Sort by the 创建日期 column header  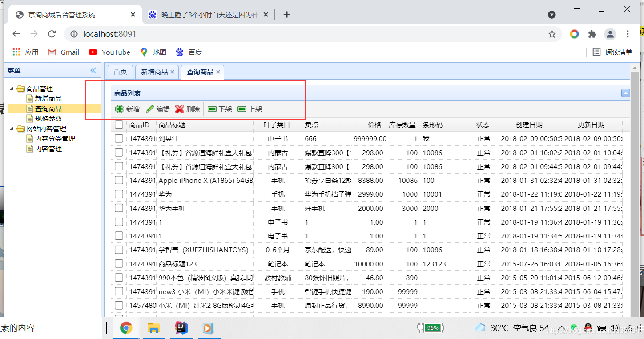pos(529,125)
